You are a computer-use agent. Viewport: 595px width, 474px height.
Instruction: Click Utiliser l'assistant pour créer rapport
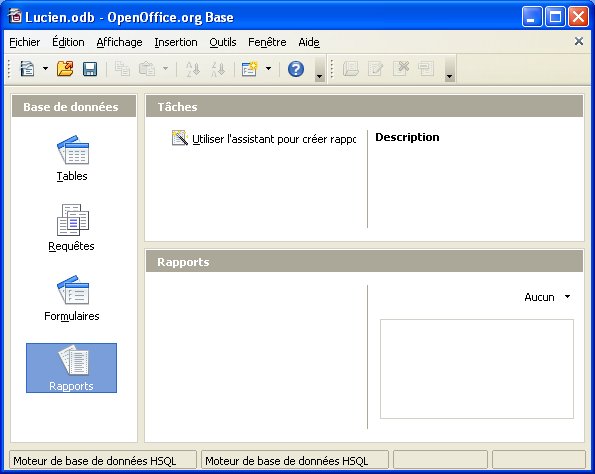(274, 139)
